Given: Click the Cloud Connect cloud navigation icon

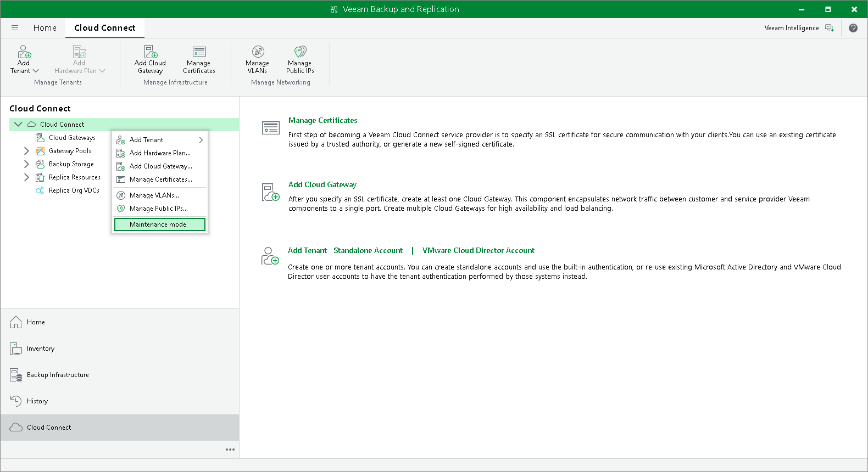Looking at the screenshot, I should (16, 428).
